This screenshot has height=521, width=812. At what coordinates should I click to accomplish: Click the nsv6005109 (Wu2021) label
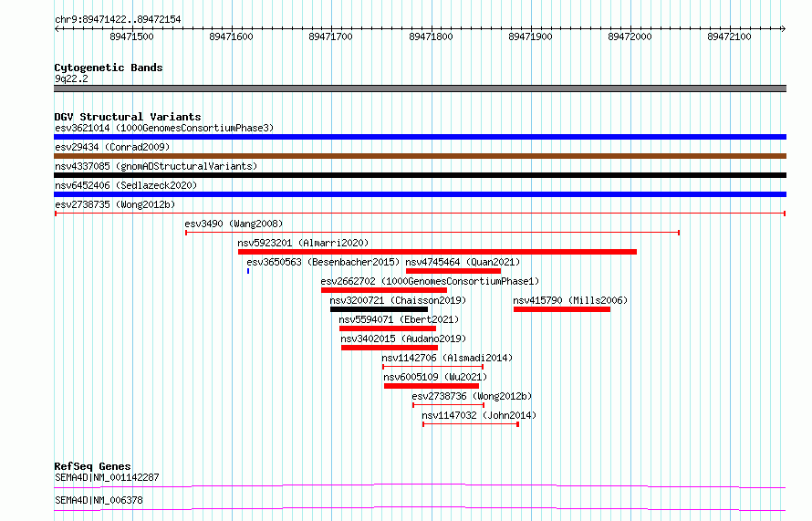[x=435, y=377]
